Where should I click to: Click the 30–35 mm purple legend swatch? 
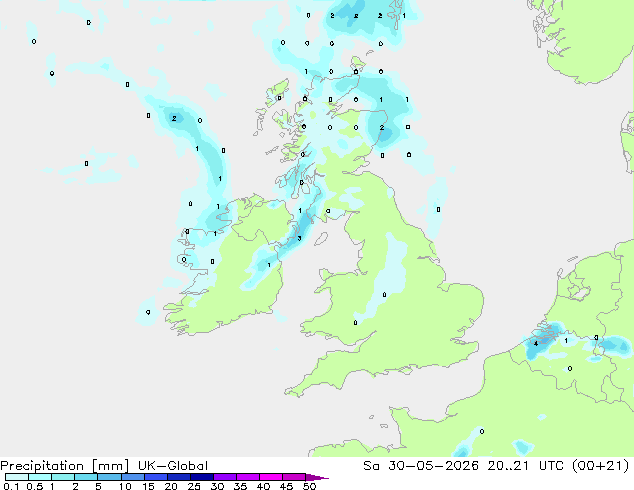coord(225,477)
